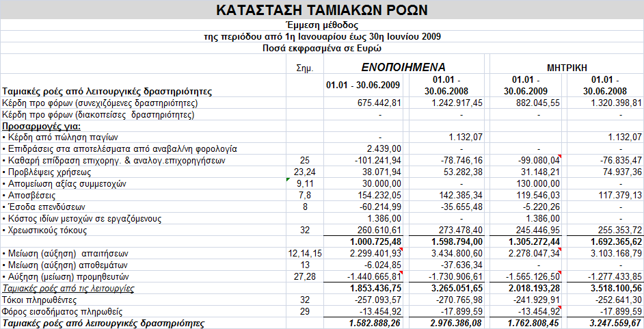Select the value '74.937,36'
This screenshot has height=329, width=644.
(x=621, y=172)
